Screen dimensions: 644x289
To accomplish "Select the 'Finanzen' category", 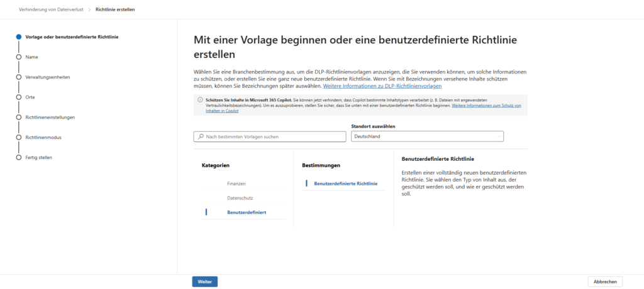I will pos(236,183).
